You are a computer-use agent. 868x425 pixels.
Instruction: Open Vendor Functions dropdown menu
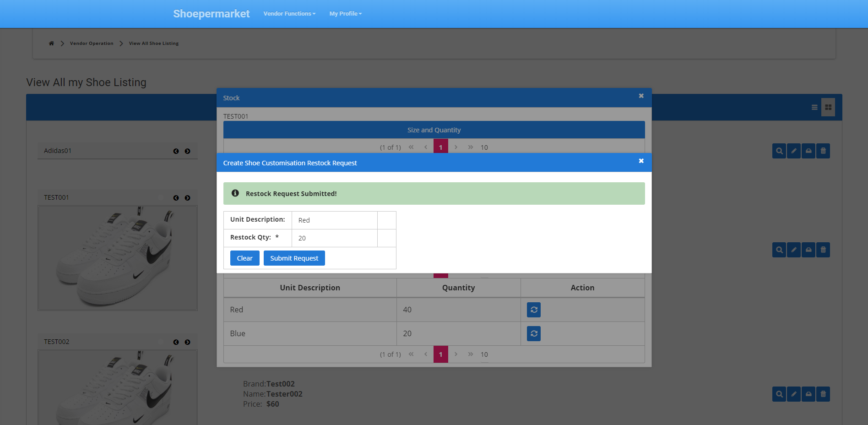[289, 14]
